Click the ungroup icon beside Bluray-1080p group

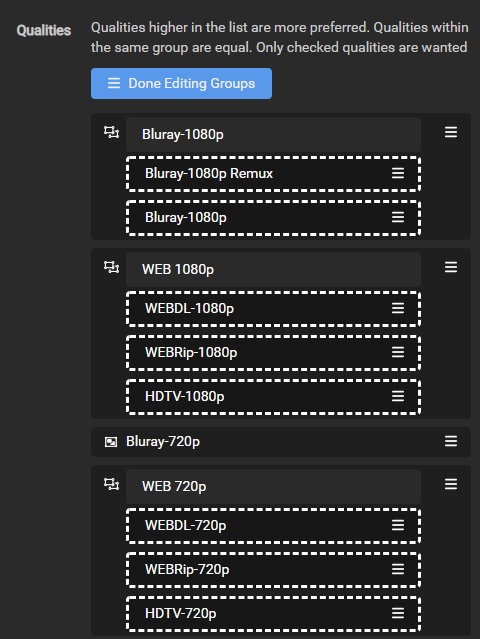(111, 132)
